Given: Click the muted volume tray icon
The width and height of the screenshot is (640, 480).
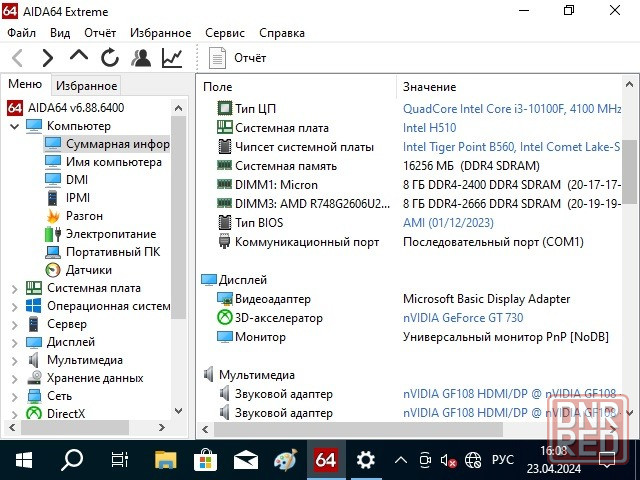Looking at the screenshot, I should pyautogui.click(x=449, y=461).
